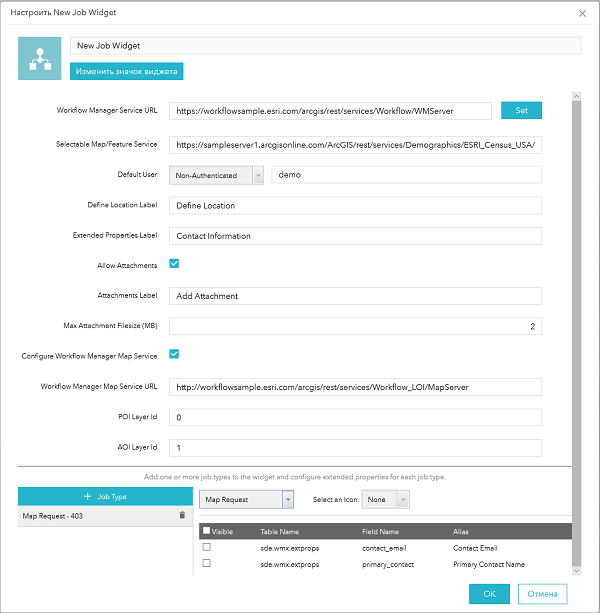Check Visible box for contact_email row
Image resolution: width=600 pixels, height=613 pixels.
(x=207, y=548)
